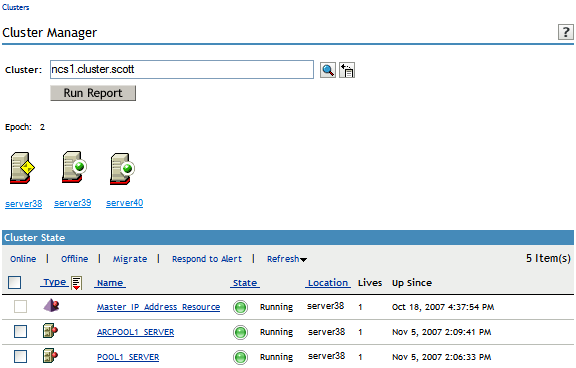Sort table by State column
The height and width of the screenshot is (368, 576).
pyautogui.click(x=245, y=283)
